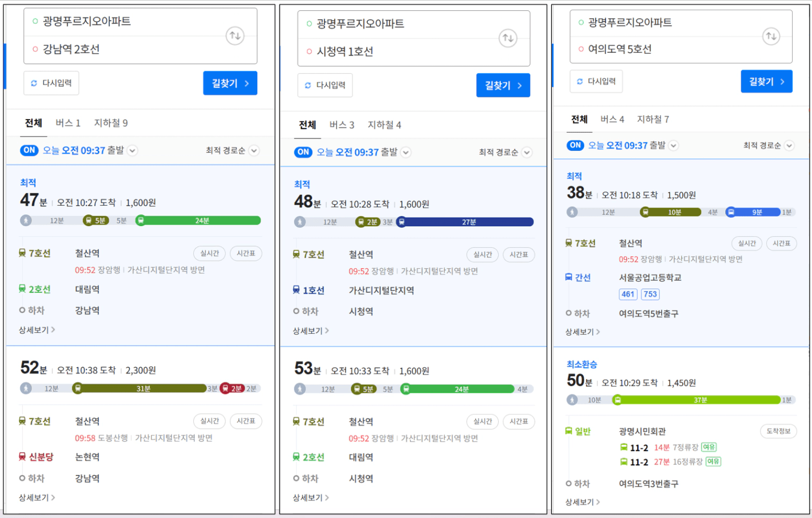
Task: Click navy 27분 segment on 48분 route bar
Action: pos(466,222)
